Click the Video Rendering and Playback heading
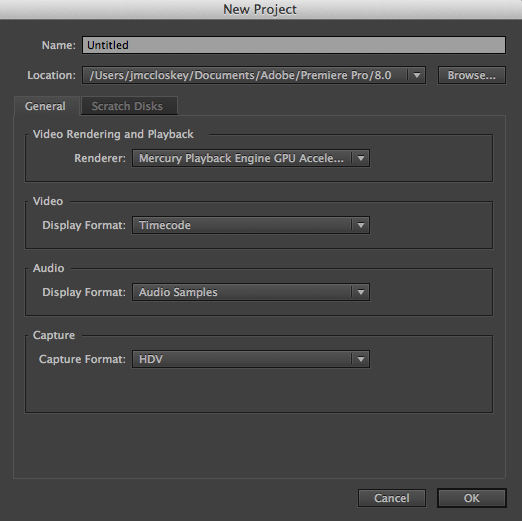This screenshot has width=522, height=521. pyautogui.click(x=113, y=134)
